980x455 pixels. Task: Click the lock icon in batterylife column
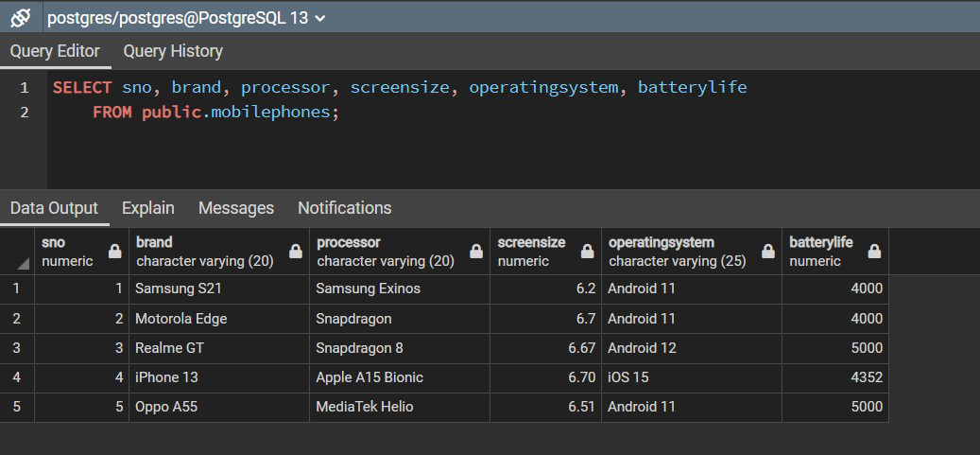point(874,252)
